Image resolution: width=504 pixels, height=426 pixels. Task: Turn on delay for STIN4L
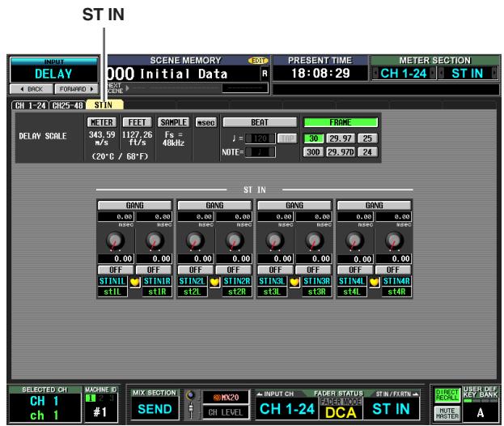click(355, 270)
